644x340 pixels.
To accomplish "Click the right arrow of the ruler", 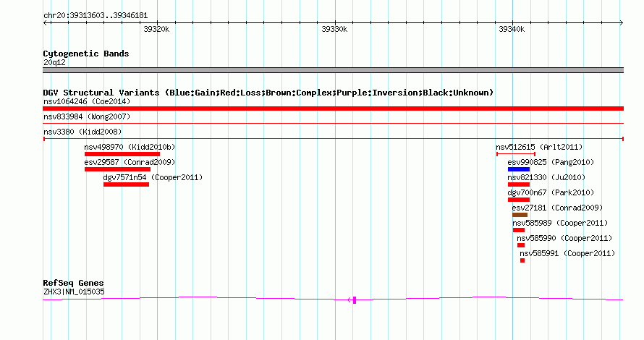I will 621,23.
